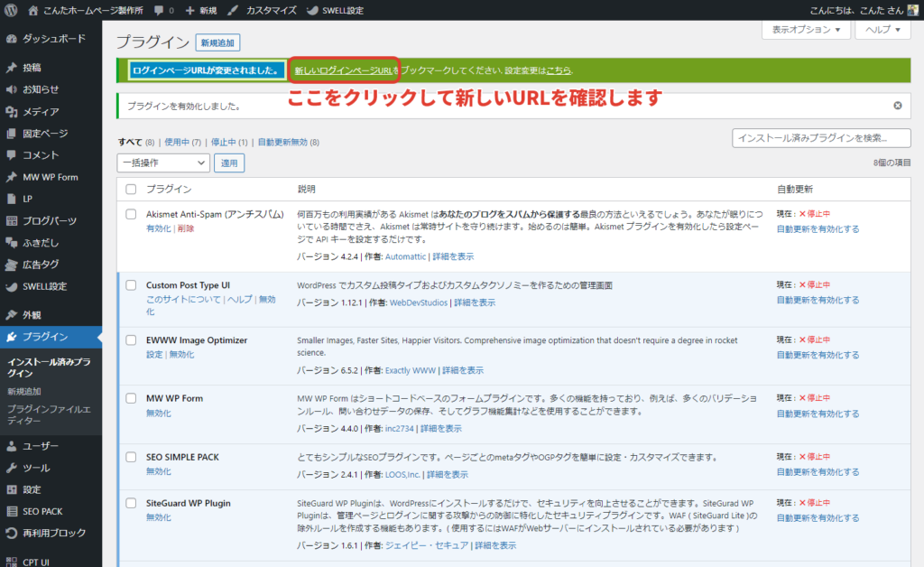
Task: Click the brush icon for カスタマイズ
Action: pyautogui.click(x=234, y=10)
